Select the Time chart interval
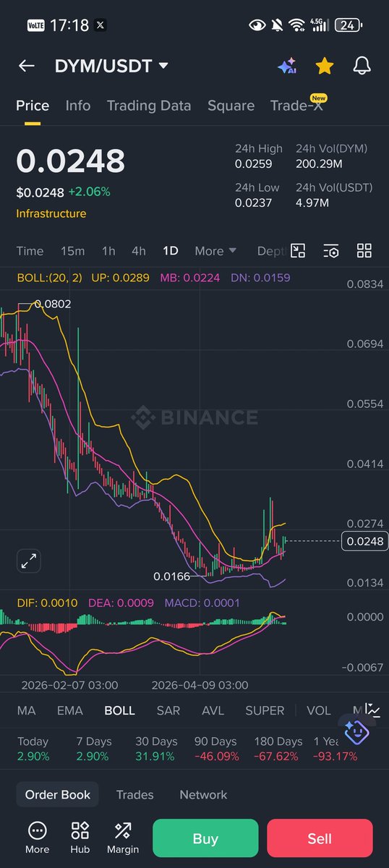The height and width of the screenshot is (868, 389). point(30,251)
